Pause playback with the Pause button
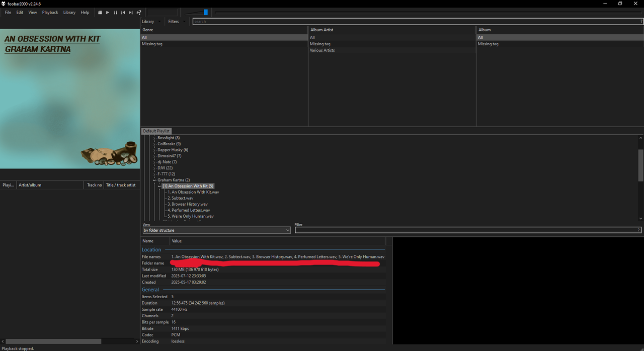Viewport: 644px width, 351px height. pos(115,13)
